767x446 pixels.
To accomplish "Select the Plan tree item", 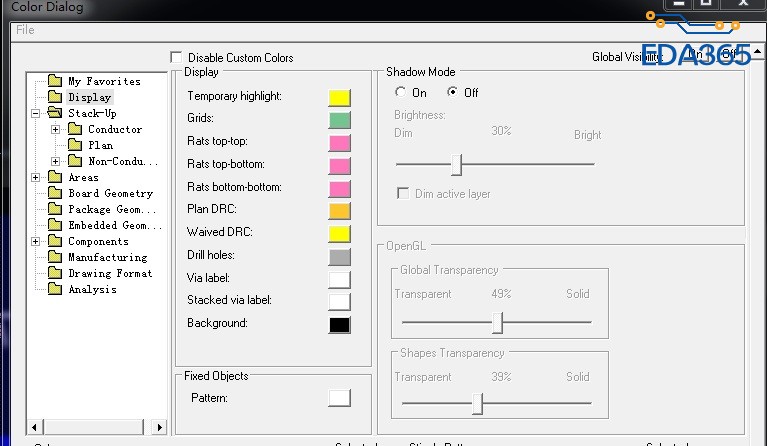I will (100, 145).
